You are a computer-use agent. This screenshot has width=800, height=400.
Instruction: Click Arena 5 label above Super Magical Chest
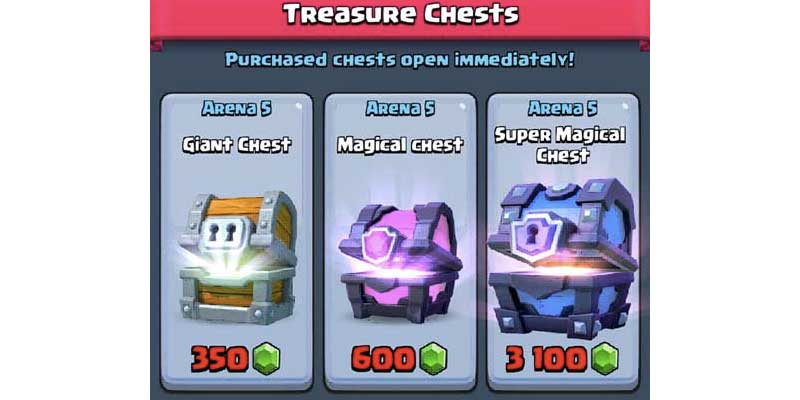[563, 108]
